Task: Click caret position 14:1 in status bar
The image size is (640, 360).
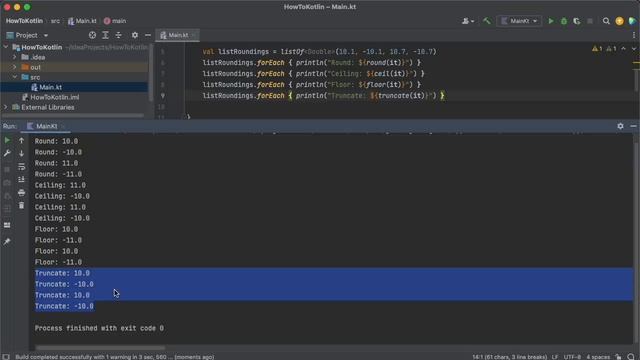Action: [x=509, y=357]
